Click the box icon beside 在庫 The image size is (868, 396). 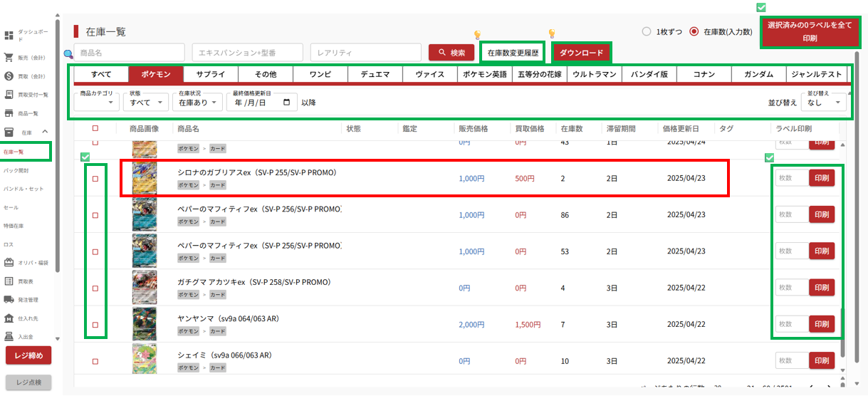tap(9, 132)
